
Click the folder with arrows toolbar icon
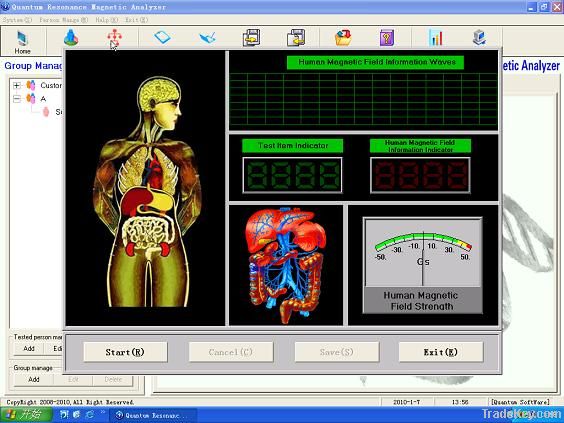coord(343,37)
